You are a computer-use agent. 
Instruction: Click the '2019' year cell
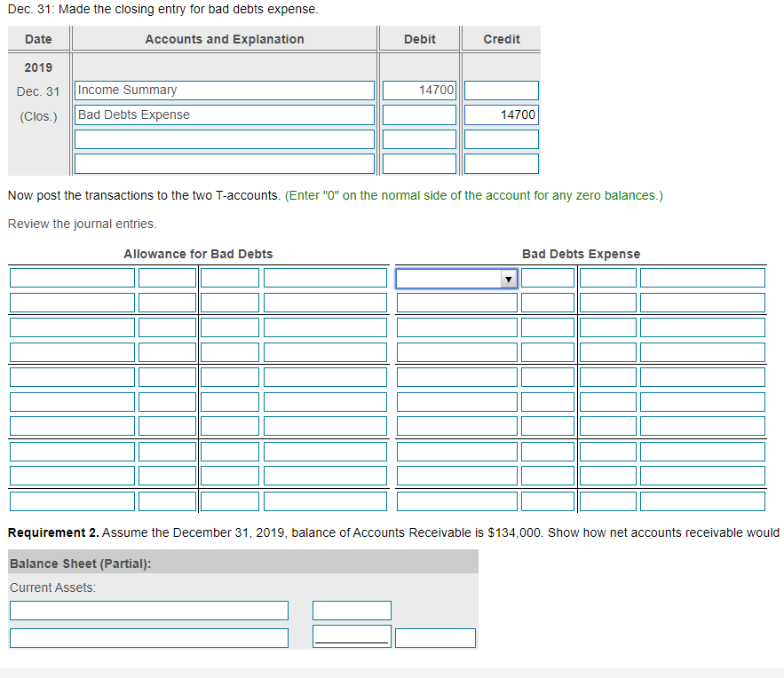tap(38, 67)
